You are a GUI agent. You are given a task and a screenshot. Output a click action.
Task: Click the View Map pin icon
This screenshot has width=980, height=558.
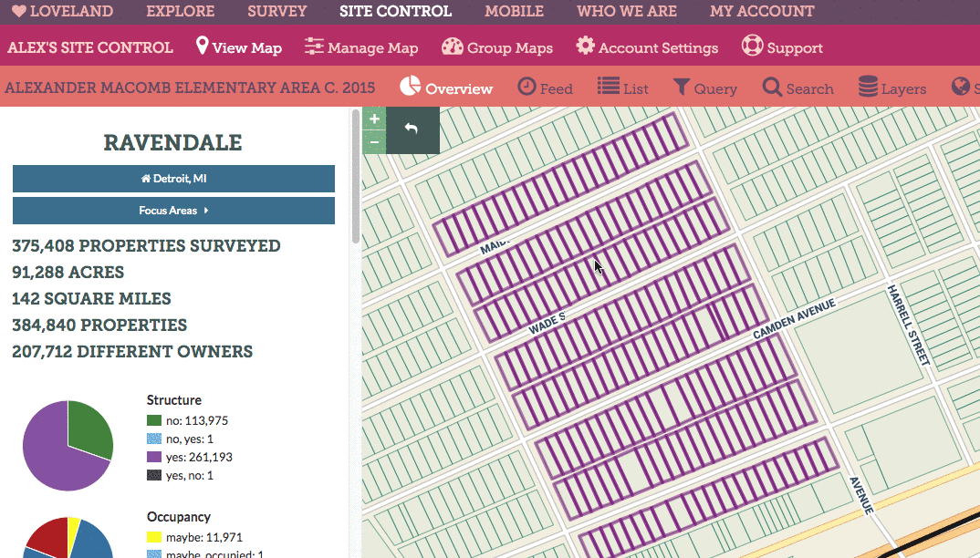pos(202,46)
